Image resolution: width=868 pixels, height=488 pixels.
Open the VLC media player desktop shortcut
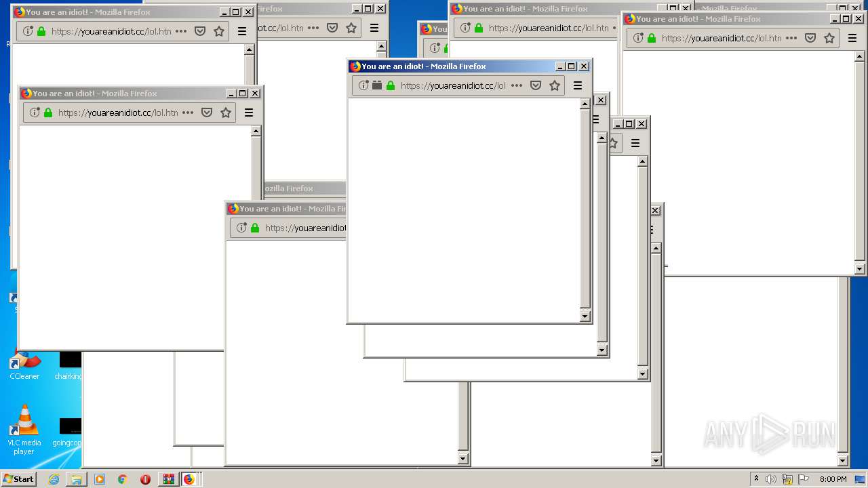click(24, 430)
